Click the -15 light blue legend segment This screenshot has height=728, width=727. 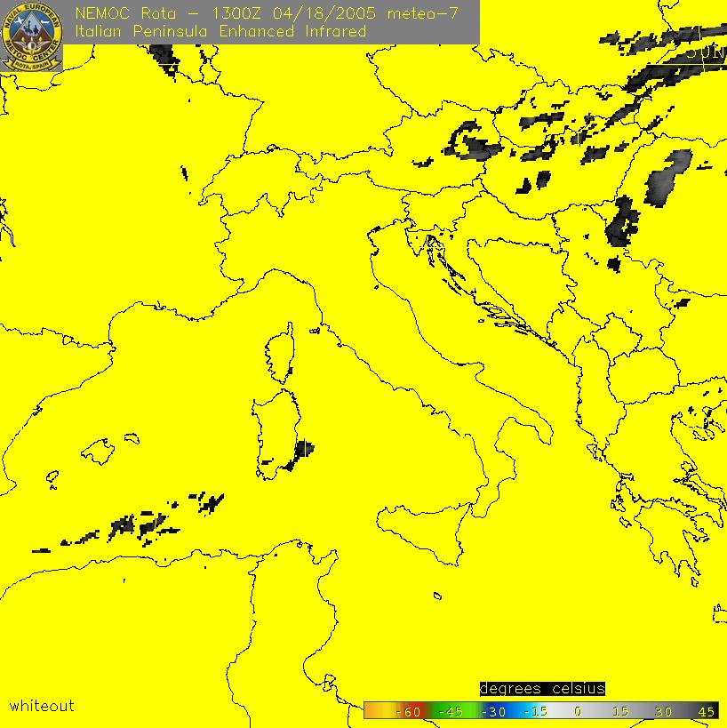coord(534,711)
